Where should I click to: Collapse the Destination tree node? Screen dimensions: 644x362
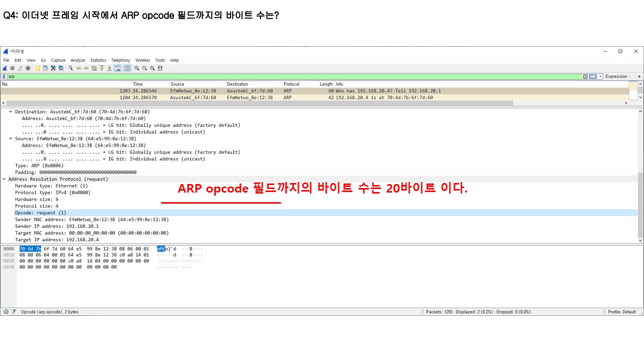click(x=11, y=112)
